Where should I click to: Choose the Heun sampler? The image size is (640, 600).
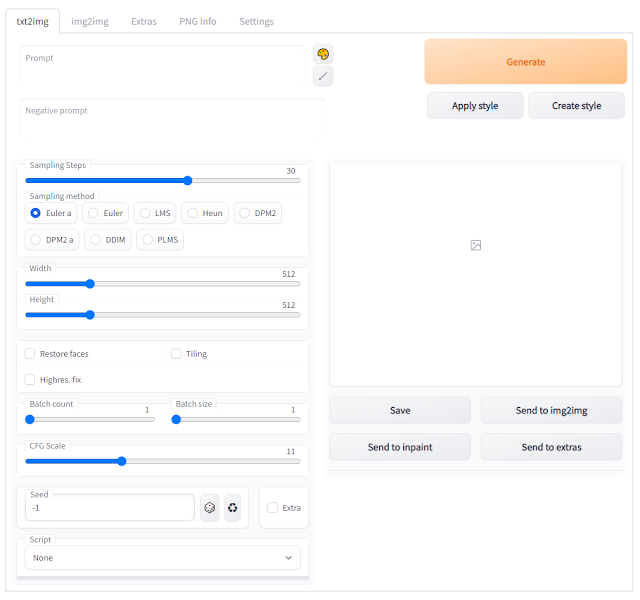tap(205, 213)
